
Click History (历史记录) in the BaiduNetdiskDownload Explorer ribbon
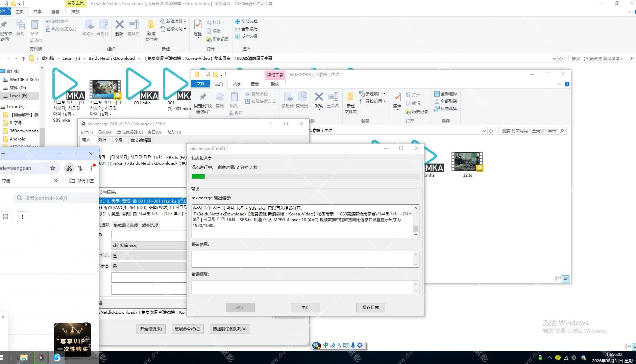tap(218, 40)
